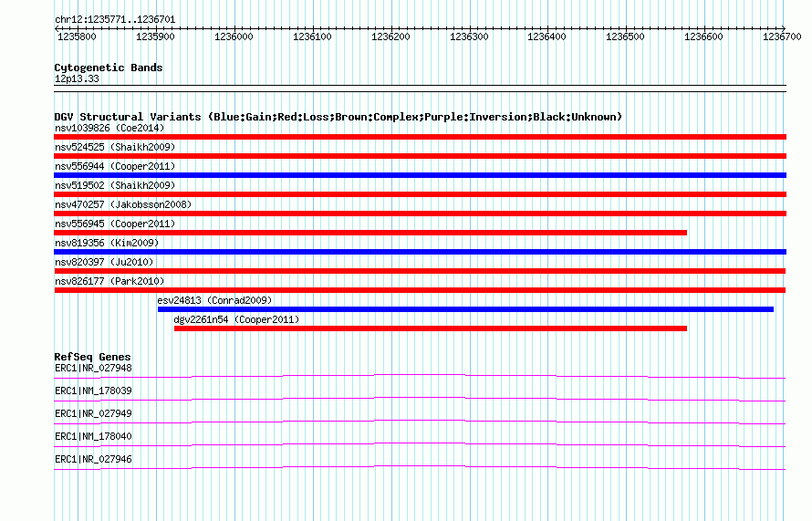812x521 pixels.
Task: Click ruler position 1236700
Action: coord(782,36)
